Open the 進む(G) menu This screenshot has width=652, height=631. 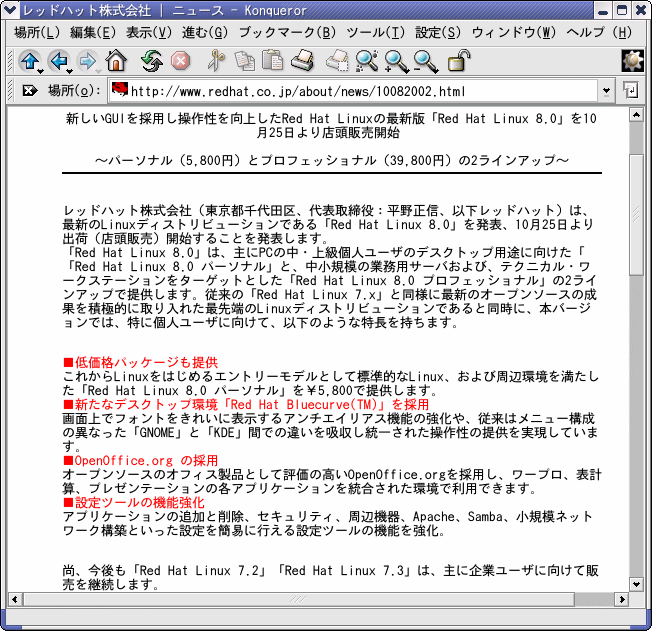coord(205,32)
